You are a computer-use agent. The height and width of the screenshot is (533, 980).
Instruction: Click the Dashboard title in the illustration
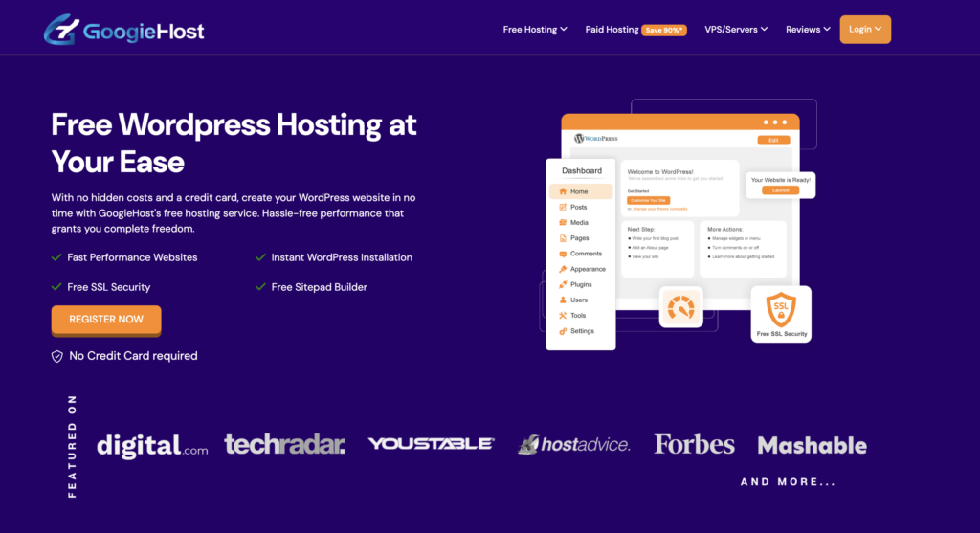click(x=581, y=170)
